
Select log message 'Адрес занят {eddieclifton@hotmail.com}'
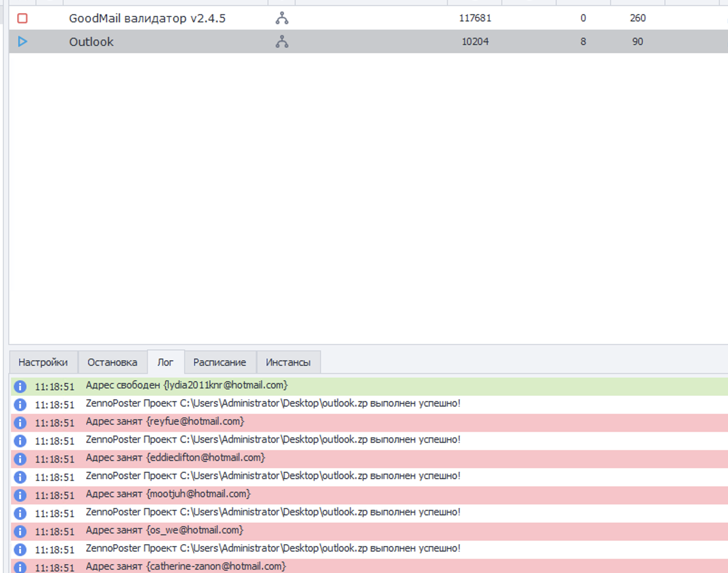pyautogui.click(x=175, y=458)
